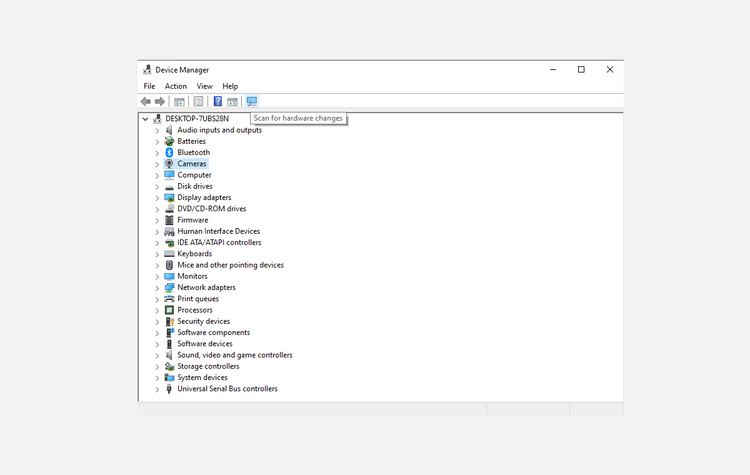Open the View menu

pos(204,86)
